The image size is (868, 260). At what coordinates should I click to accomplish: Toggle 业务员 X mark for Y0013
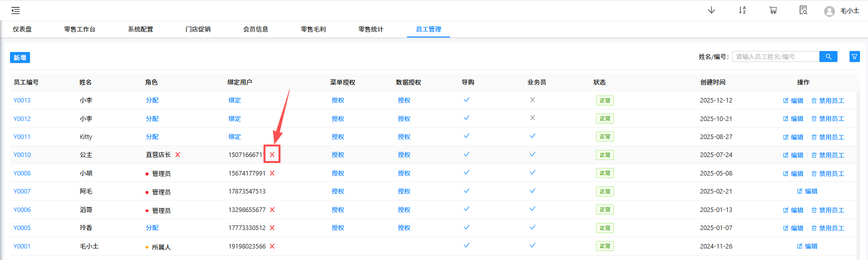(532, 99)
